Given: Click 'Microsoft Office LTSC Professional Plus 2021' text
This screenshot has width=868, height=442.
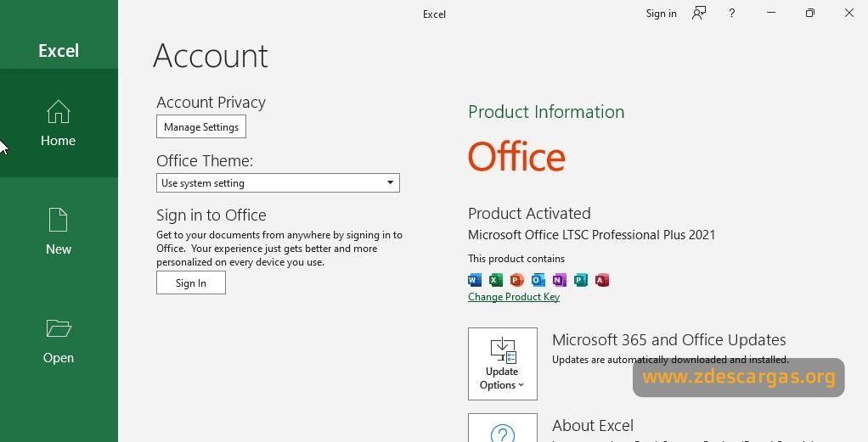Looking at the screenshot, I should pos(592,234).
